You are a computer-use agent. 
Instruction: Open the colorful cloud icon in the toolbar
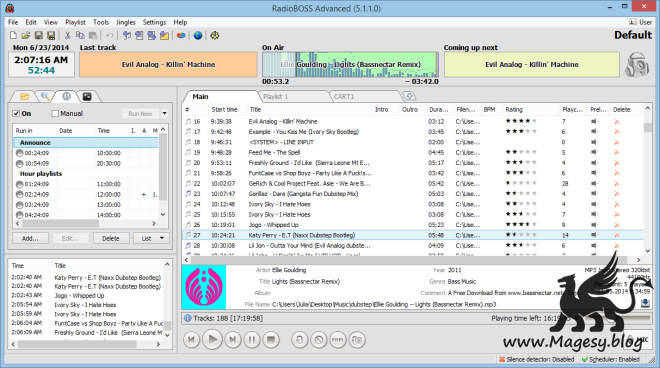(181, 36)
